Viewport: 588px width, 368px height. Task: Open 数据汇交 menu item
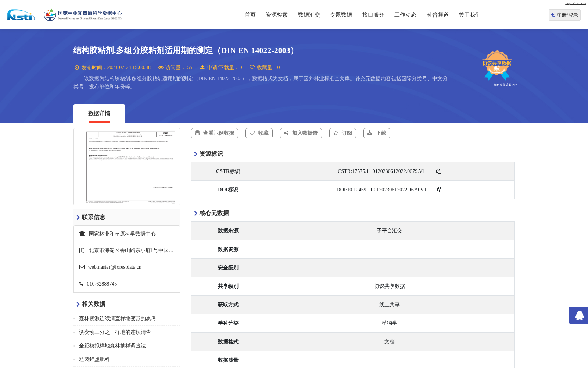pyautogui.click(x=309, y=15)
